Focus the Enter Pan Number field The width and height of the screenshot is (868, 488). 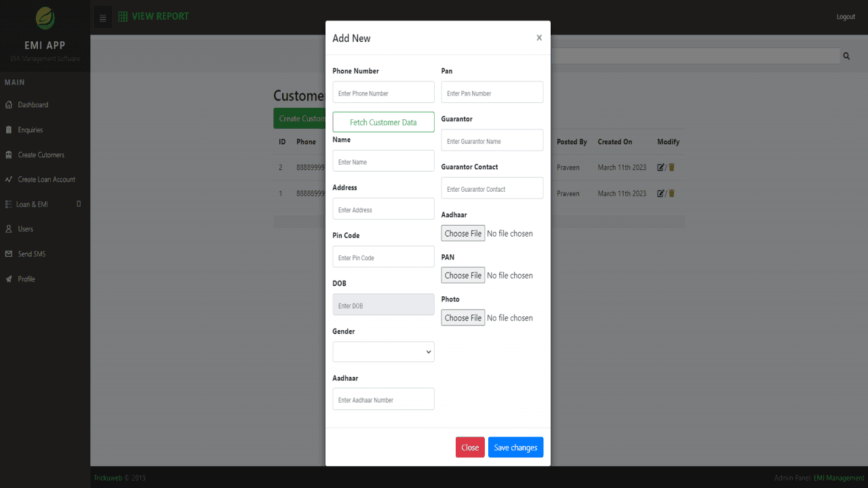coord(492,92)
